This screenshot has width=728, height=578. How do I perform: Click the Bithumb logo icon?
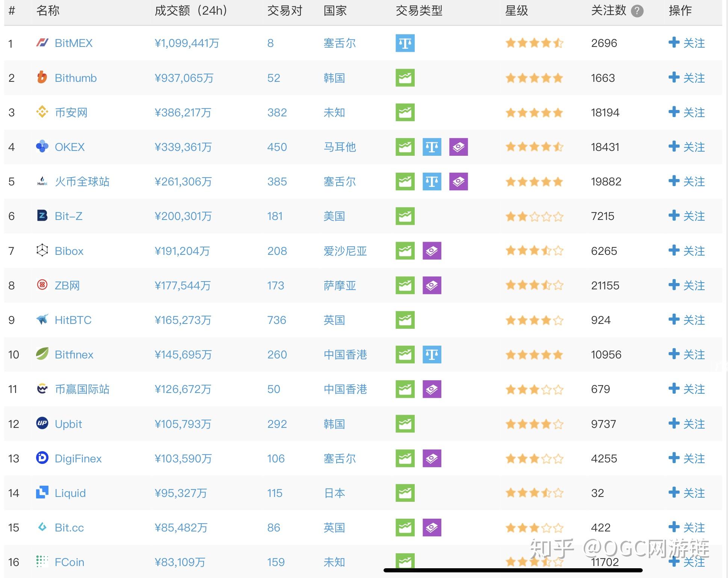[x=42, y=77]
